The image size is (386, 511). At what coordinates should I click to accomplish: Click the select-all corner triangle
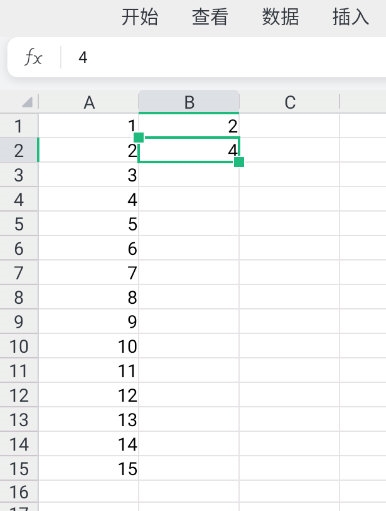[x=27, y=102]
